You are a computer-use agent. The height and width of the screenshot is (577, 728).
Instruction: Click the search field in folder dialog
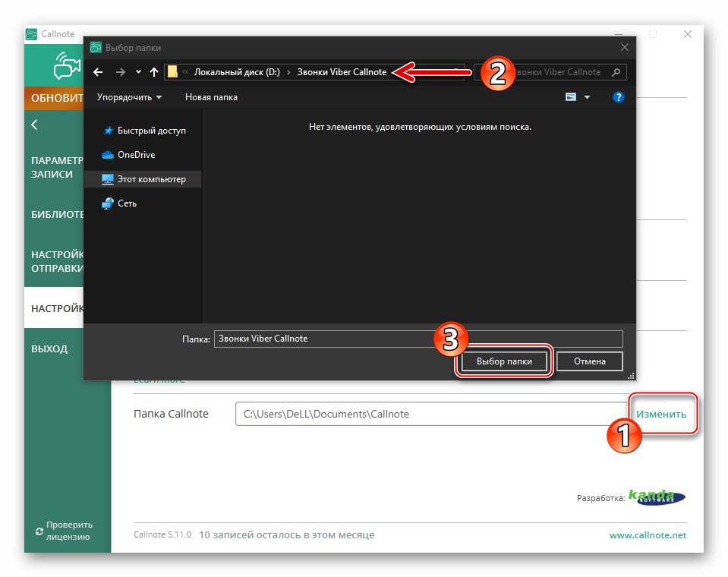[550, 72]
